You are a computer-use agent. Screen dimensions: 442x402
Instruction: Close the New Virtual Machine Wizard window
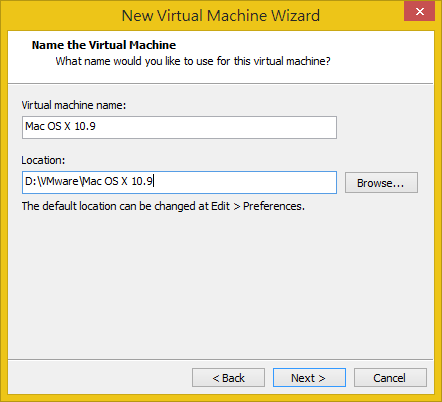[419, 11]
